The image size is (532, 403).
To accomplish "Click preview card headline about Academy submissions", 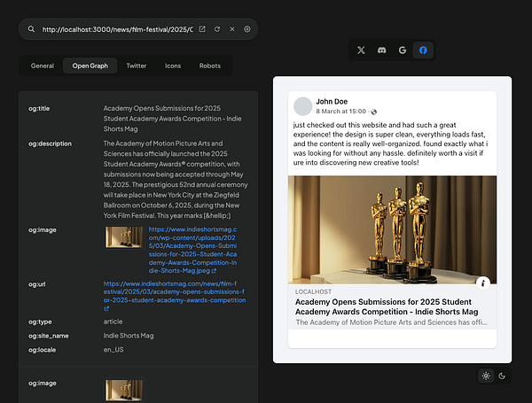I will (x=387, y=306).
